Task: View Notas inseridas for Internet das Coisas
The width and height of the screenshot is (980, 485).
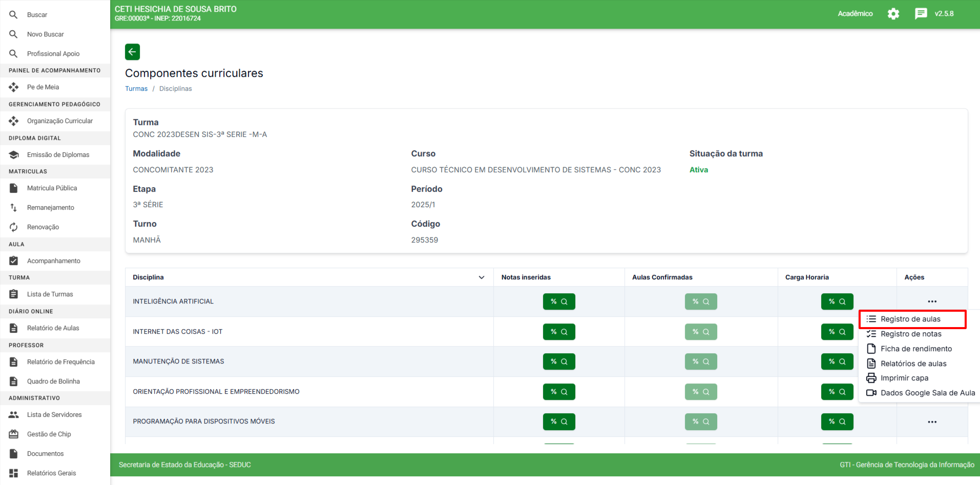Action: 559,332
